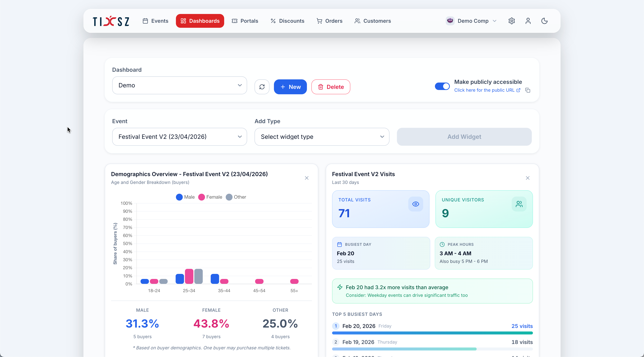Copy the public URL using the copy icon
This screenshot has width=644, height=357.
click(528, 90)
